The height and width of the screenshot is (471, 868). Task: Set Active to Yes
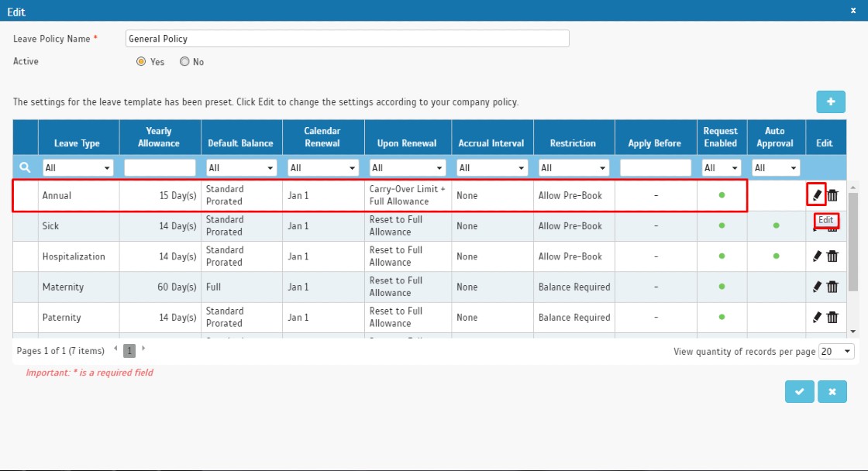click(x=141, y=61)
